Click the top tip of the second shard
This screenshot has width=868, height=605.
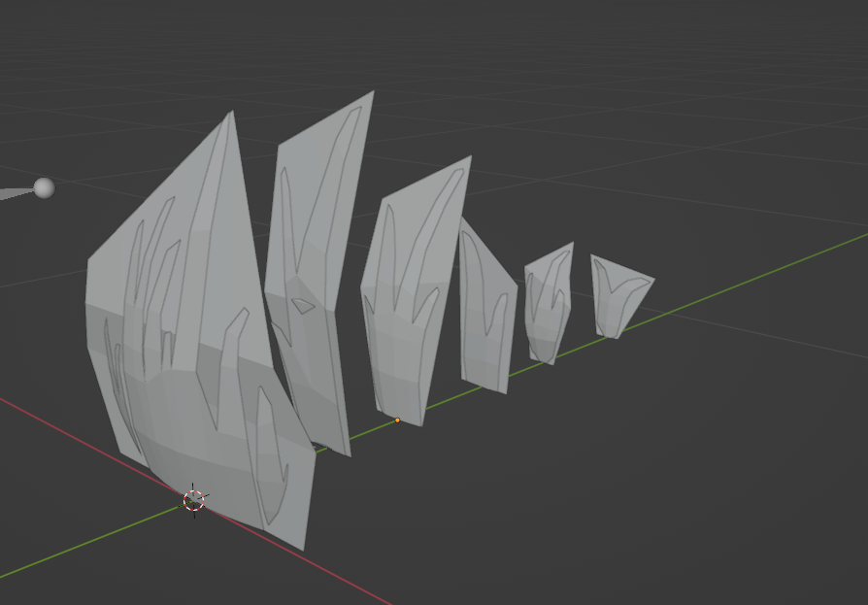(x=372, y=94)
